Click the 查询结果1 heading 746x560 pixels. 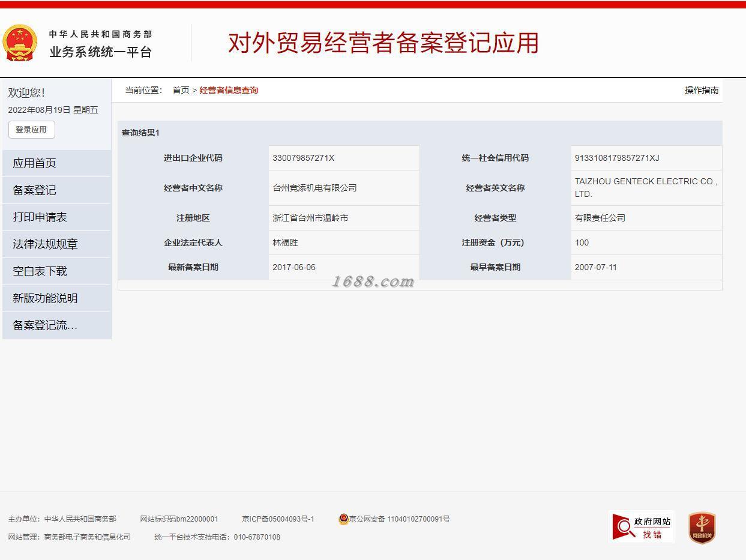coord(140,133)
